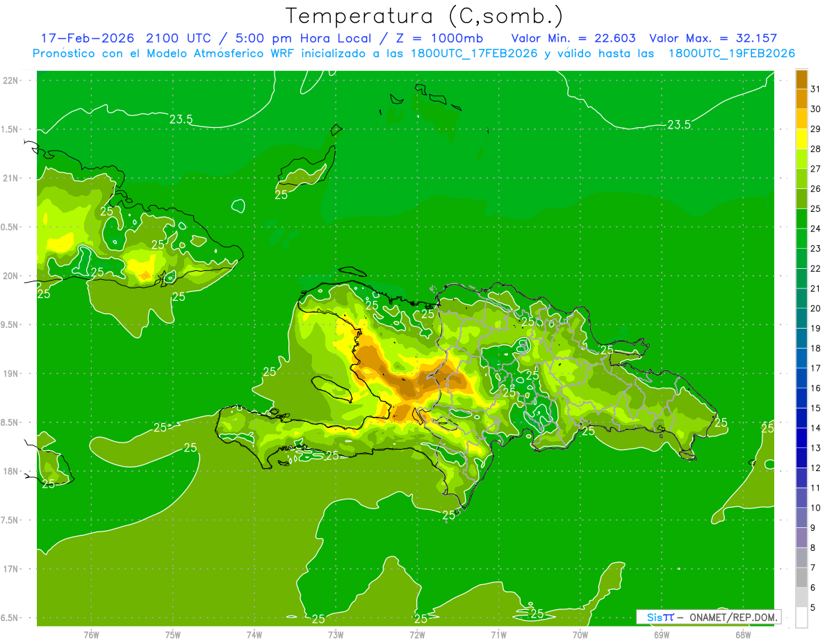Click the "20" label on the color scale
Image resolution: width=834 pixels, height=644 pixels.
point(816,308)
